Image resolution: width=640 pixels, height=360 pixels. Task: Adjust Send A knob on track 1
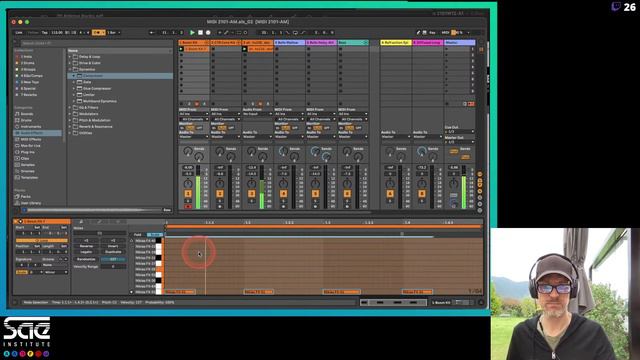tap(187, 151)
